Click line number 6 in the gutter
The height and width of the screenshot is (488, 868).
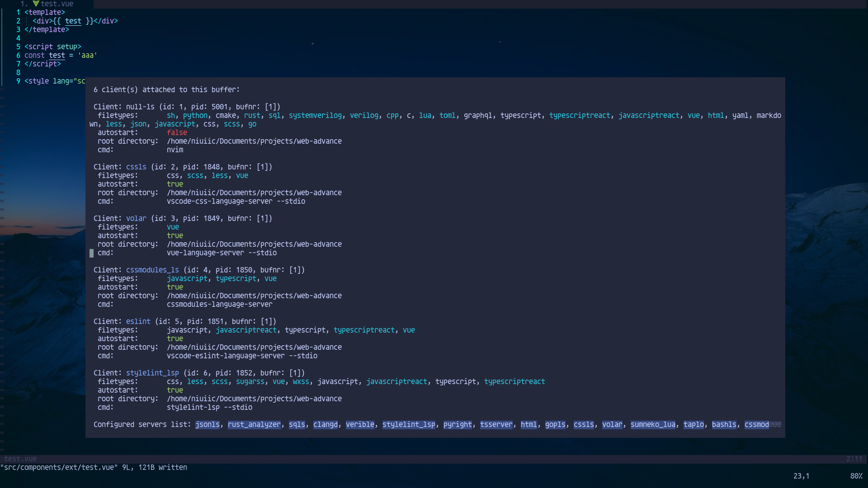pyautogui.click(x=18, y=55)
